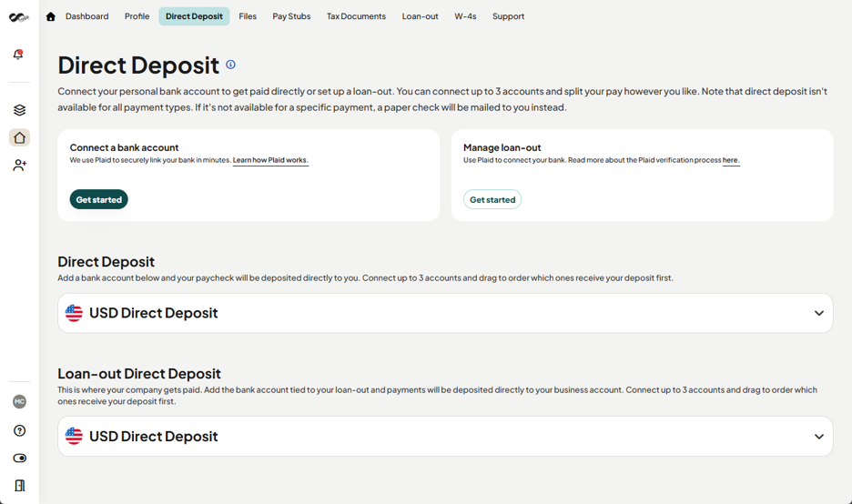This screenshot has height=504, width=852.
Task: Click the flag icon in Loan-out Direct Deposit section
Action: 74,436
